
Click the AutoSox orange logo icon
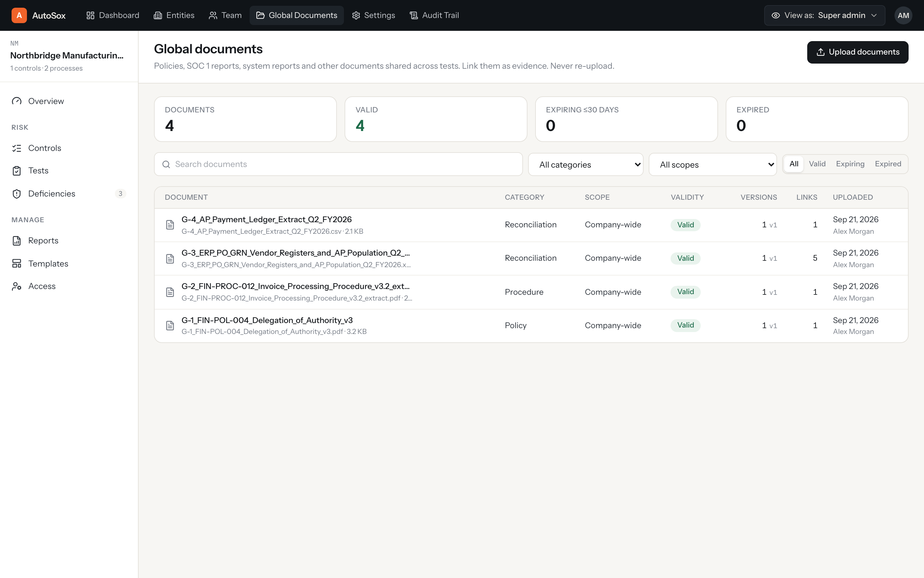[19, 15]
